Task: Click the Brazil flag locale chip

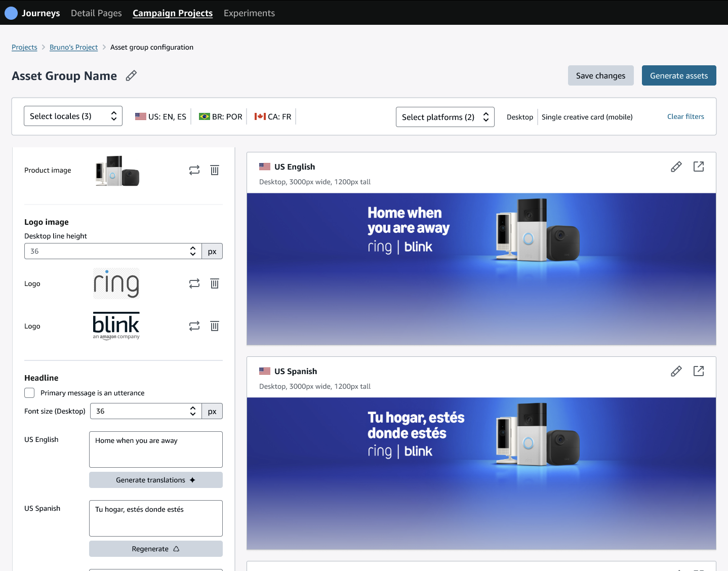Action: tap(221, 116)
